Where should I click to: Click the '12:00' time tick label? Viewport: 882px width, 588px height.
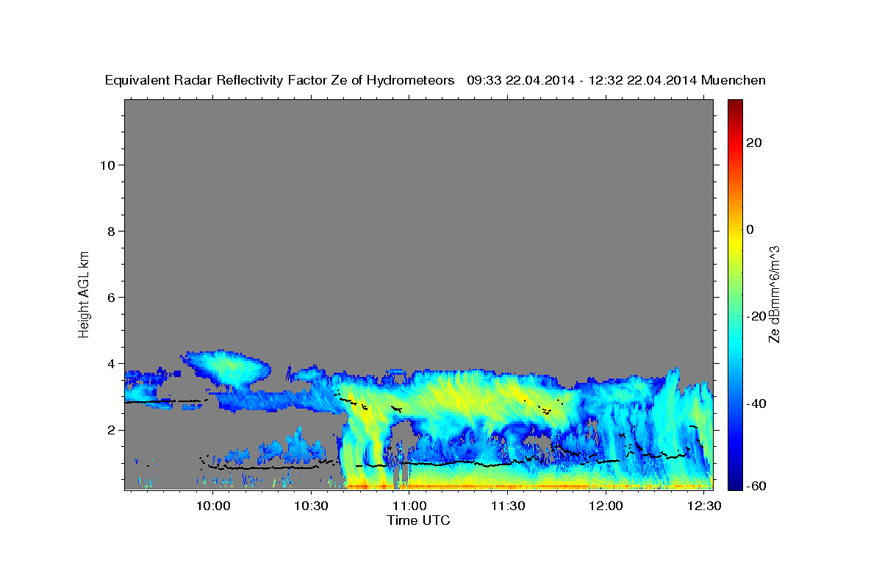[x=606, y=506]
